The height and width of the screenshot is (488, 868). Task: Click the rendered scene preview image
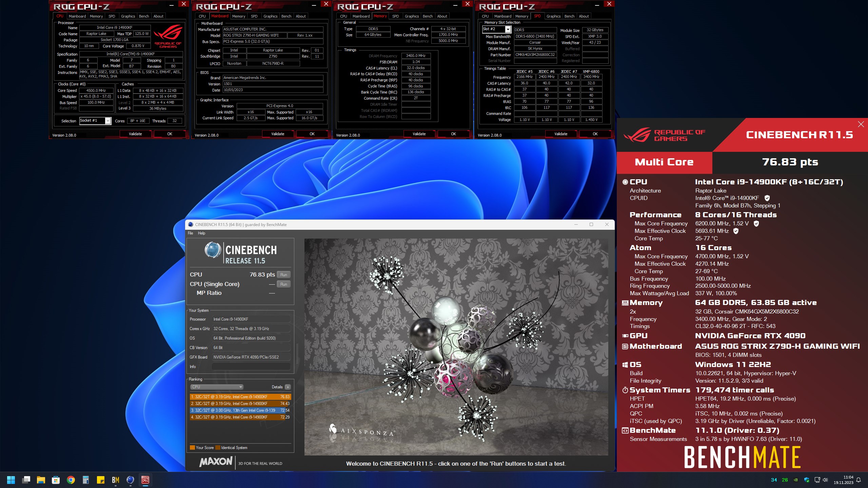[x=456, y=347]
